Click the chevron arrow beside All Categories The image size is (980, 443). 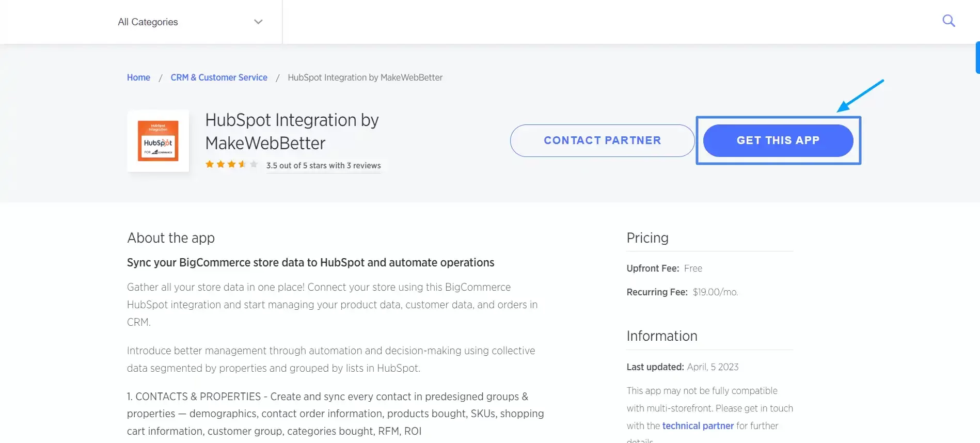click(258, 22)
